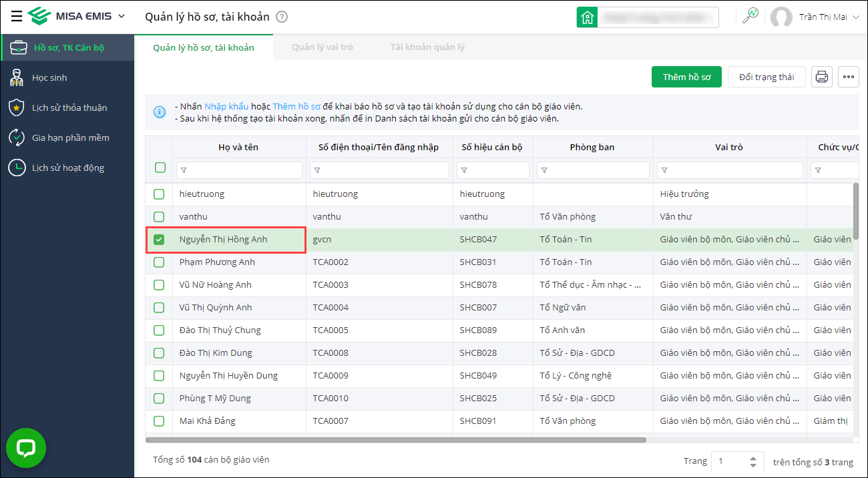
Task: Check the Vũ Nữ Hoàng Anh checkbox
Action: [159, 285]
